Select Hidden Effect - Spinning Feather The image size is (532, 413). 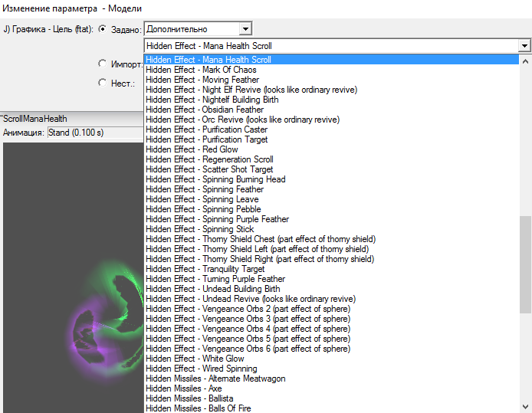point(331,188)
